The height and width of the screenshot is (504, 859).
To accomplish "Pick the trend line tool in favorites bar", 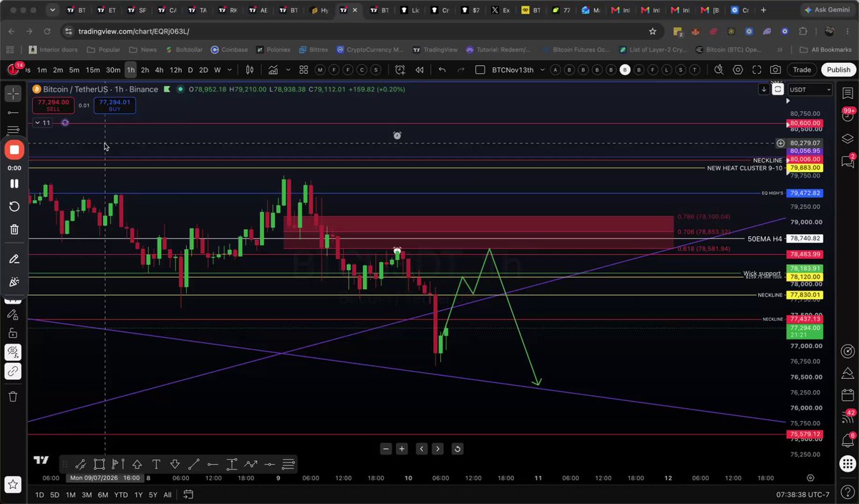I will pos(194,464).
